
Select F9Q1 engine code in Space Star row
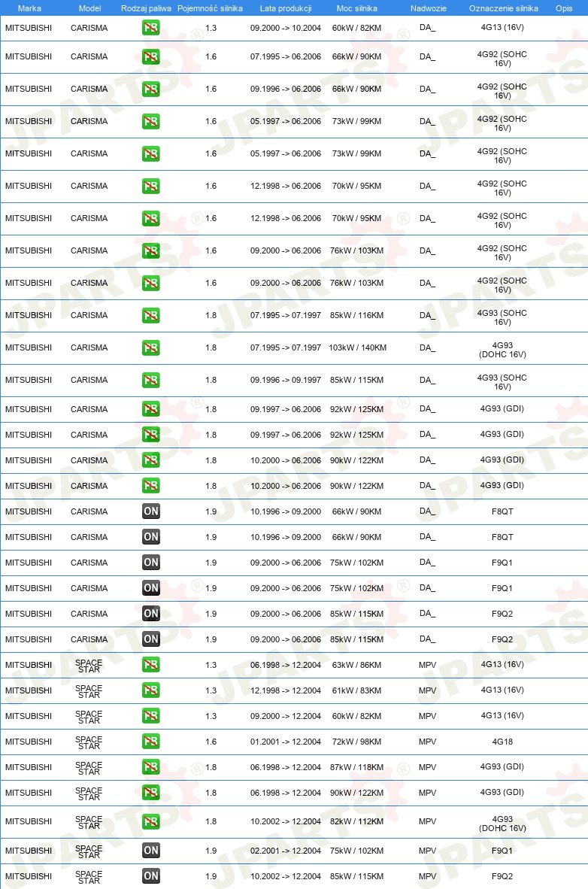[x=502, y=850]
